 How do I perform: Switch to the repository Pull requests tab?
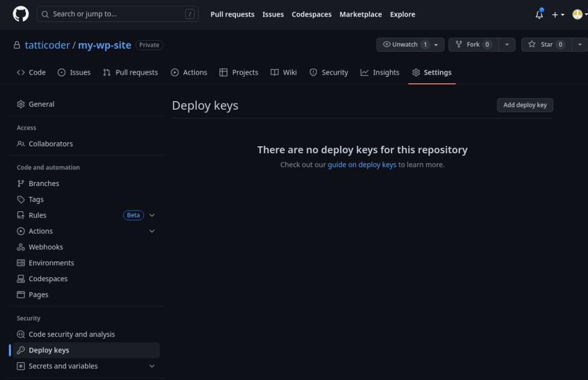coord(130,72)
